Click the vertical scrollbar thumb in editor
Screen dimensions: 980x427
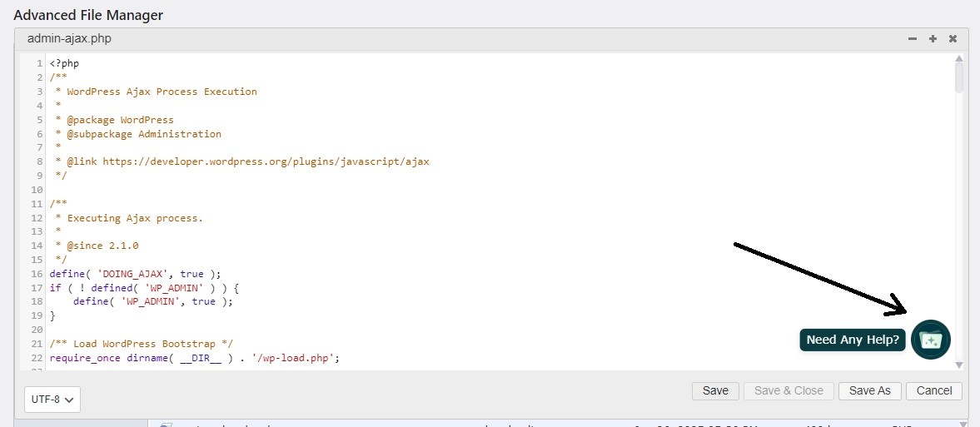coord(958,79)
